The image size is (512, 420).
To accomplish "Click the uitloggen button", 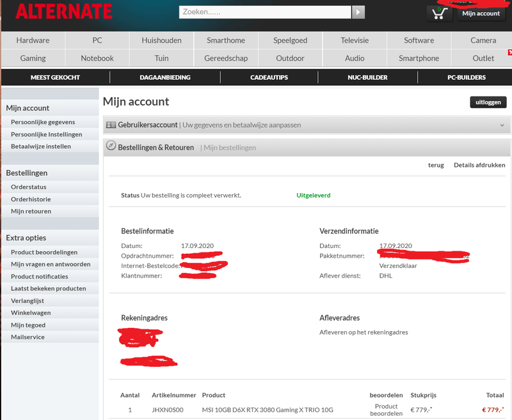I will [488, 102].
